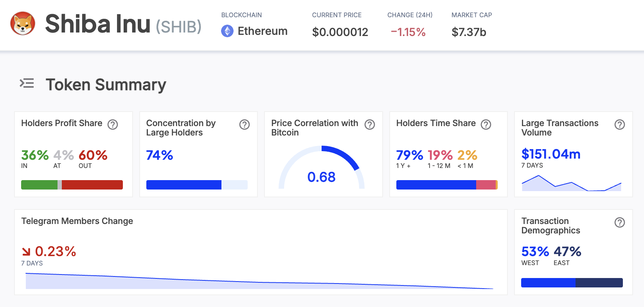Click the 0.23% Telegram change value
Screen dimensions: 644x307
(56, 251)
